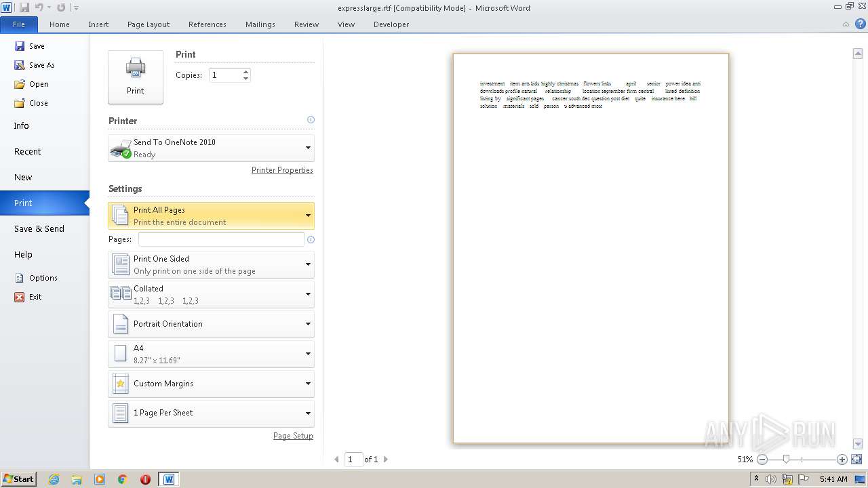
Task: Open the File tab
Action: point(19,24)
